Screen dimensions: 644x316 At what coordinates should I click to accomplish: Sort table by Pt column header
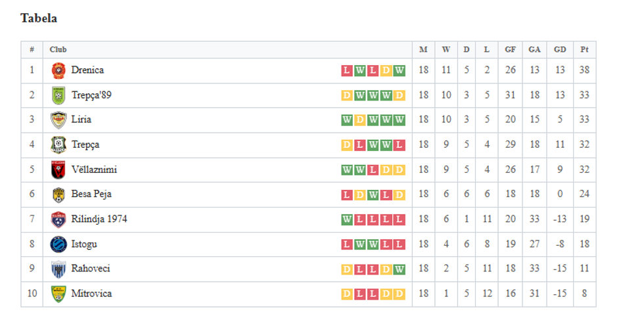584,50
